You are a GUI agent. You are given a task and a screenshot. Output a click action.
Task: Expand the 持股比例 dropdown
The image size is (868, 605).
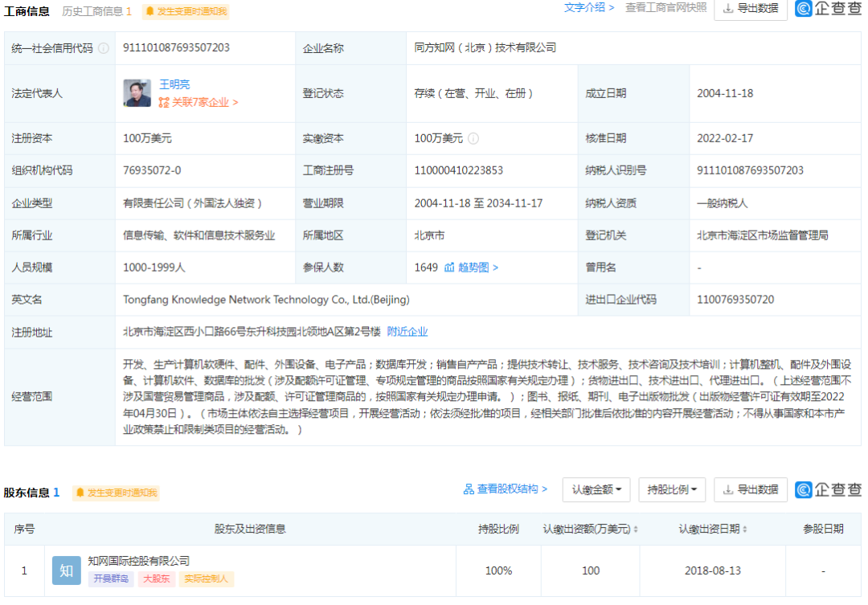coord(672,490)
